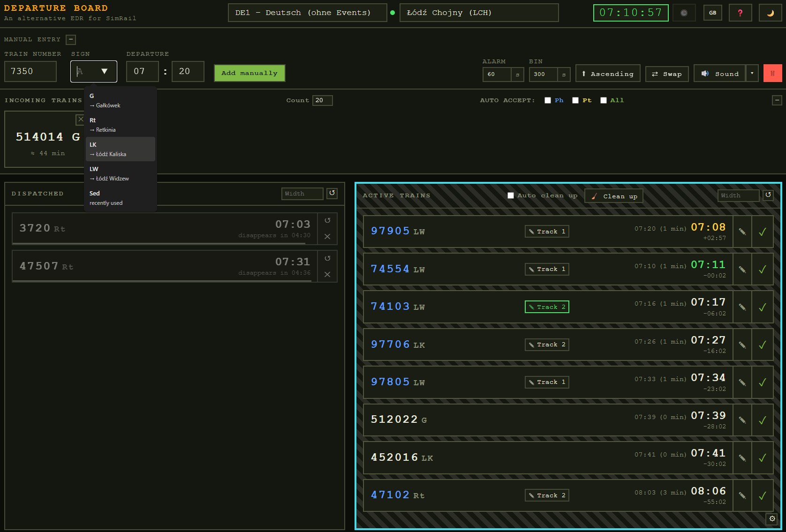Click Add manually button
The height and width of the screenshot is (532, 786).
point(249,73)
